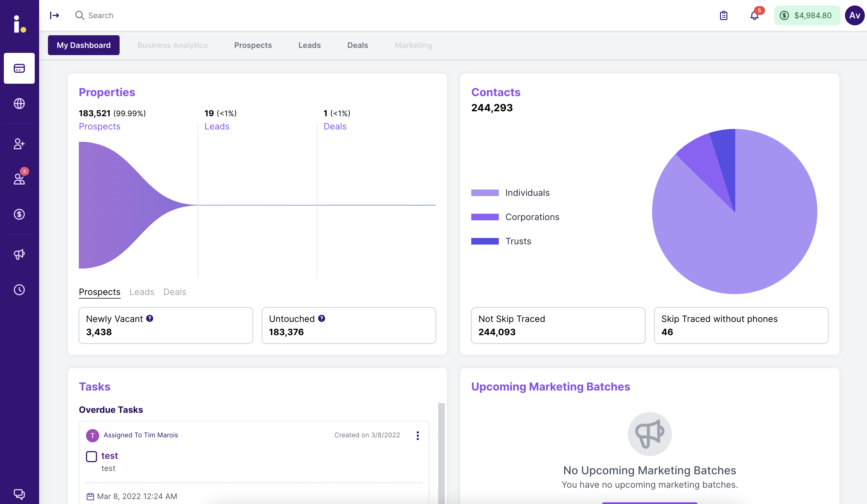Click the clock history sidebar icon
The image size is (867, 504).
(19, 289)
